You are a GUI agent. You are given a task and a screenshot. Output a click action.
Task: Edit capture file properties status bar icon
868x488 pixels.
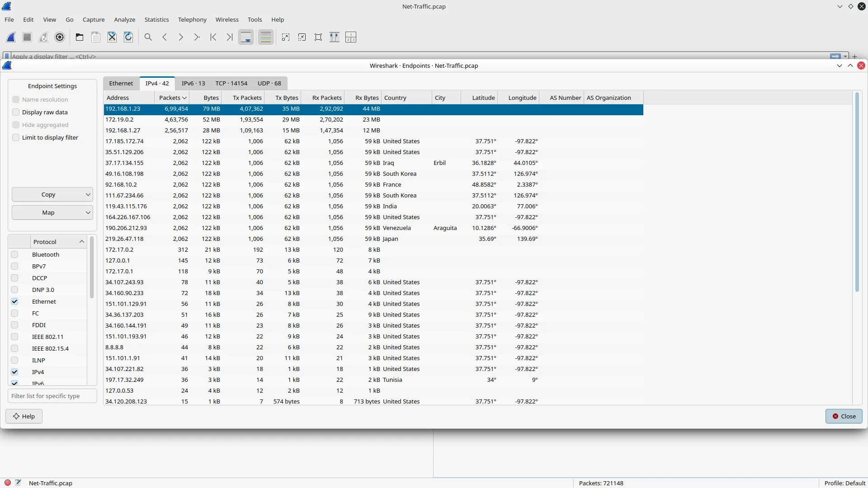click(x=18, y=483)
